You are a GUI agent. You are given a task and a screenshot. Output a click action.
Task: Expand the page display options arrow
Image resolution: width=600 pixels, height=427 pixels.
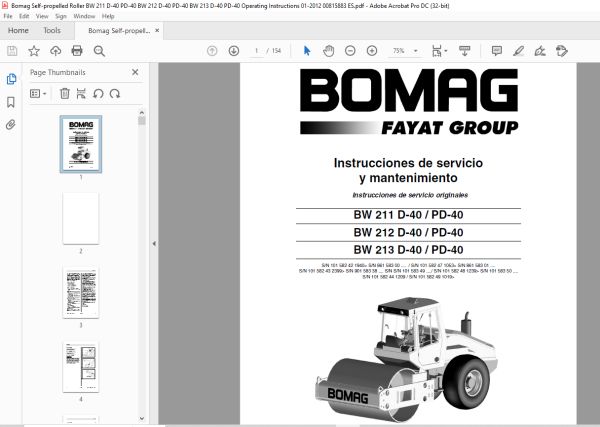click(x=446, y=51)
